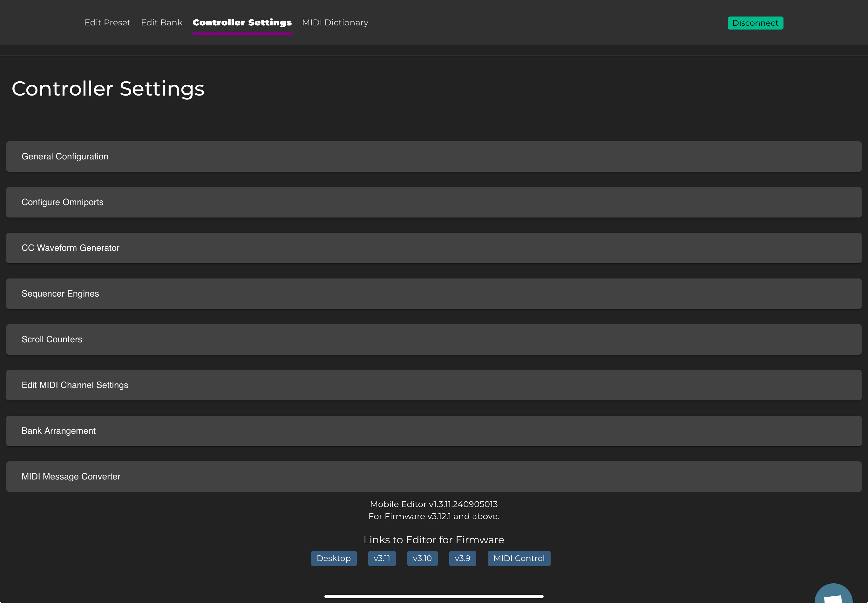The height and width of the screenshot is (603, 868).
Task: Open the v3.11 firmware editor link
Action: tap(382, 559)
